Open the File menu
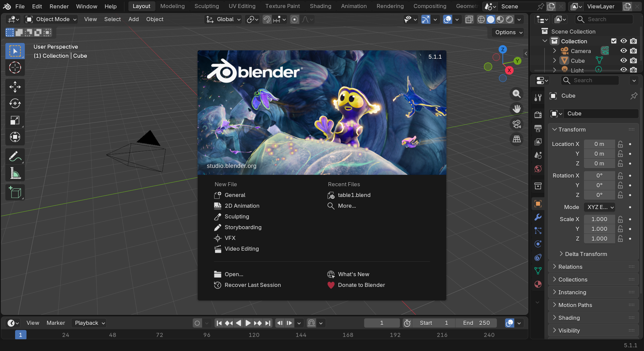The height and width of the screenshot is (351, 644). click(x=20, y=6)
